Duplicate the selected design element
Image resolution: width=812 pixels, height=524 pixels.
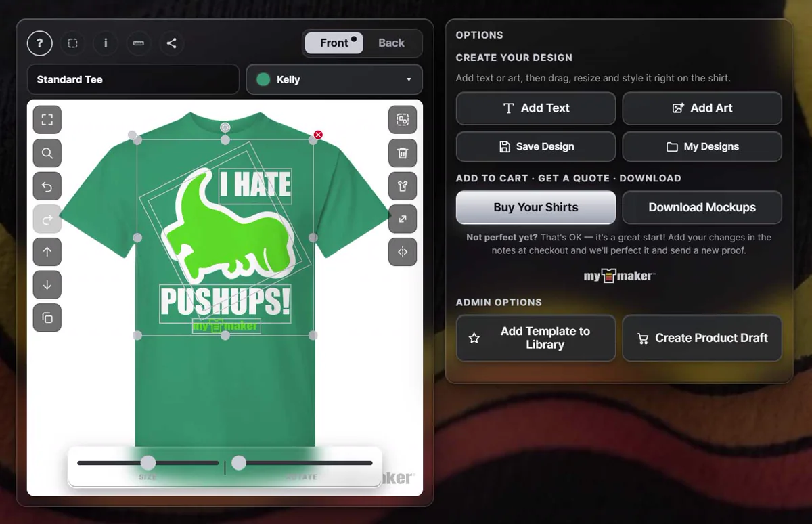pos(47,318)
